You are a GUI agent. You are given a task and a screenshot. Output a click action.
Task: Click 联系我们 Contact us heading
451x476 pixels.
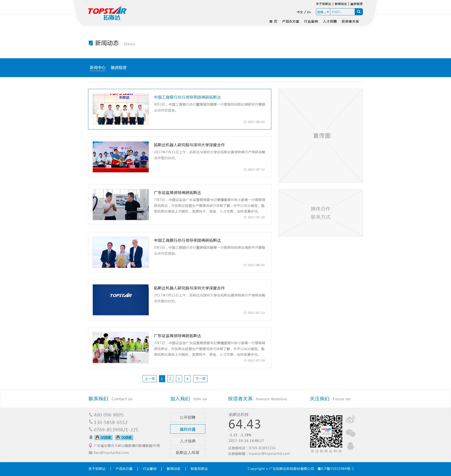coord(110,399)
